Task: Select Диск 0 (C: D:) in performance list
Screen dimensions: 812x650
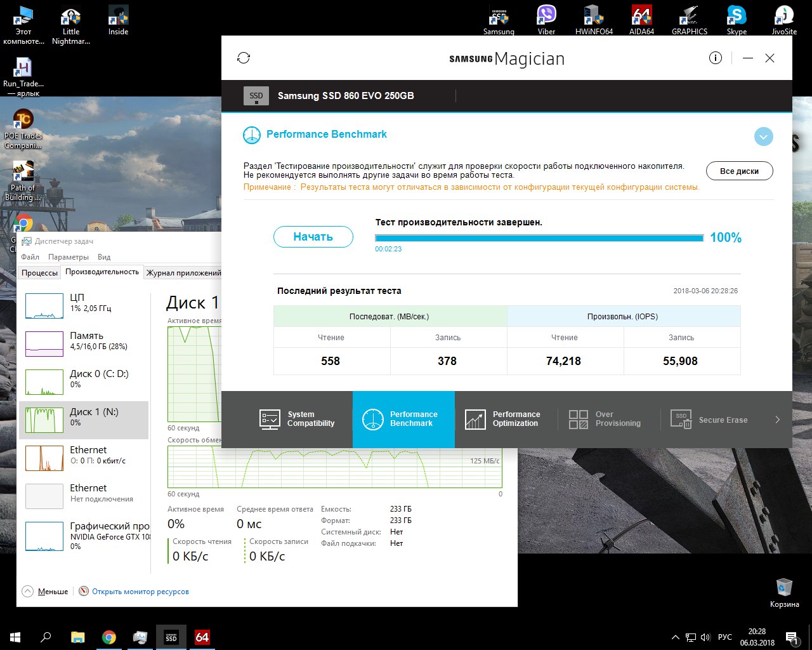Action: [x=84, y=380]
